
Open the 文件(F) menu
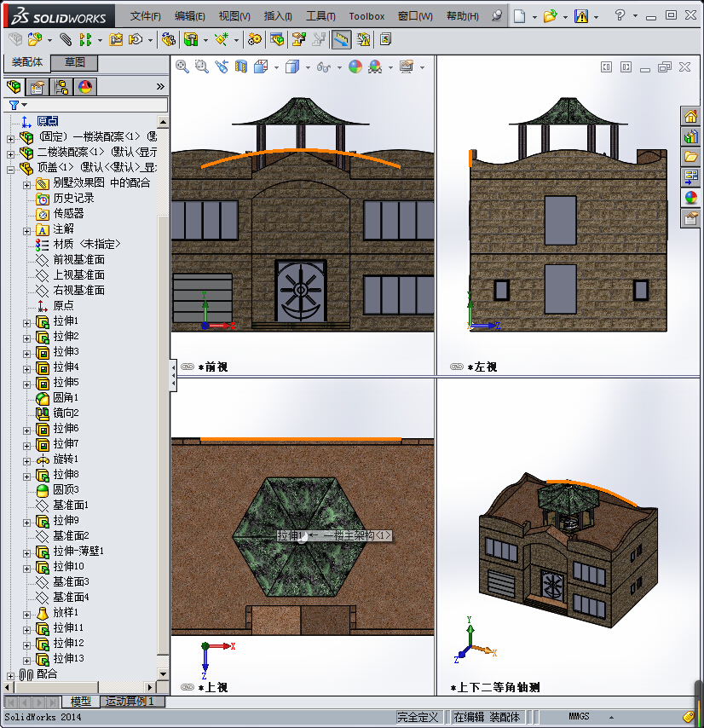(145, 16)
